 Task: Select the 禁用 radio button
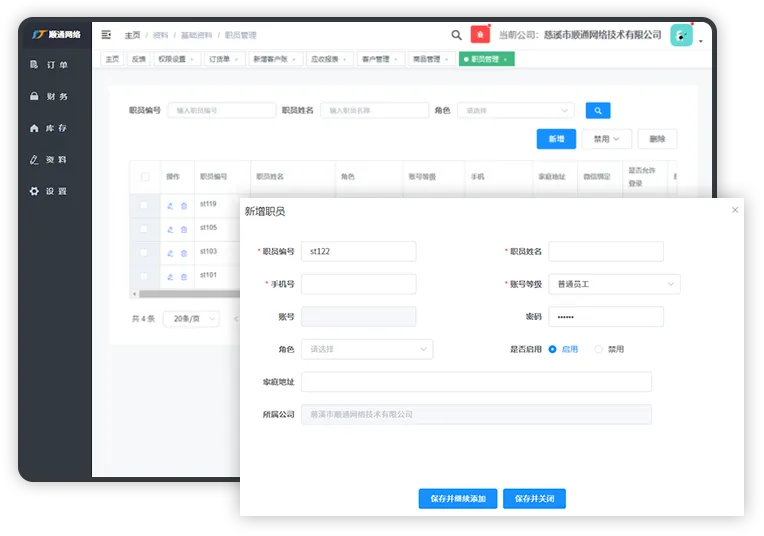point(599,349)
